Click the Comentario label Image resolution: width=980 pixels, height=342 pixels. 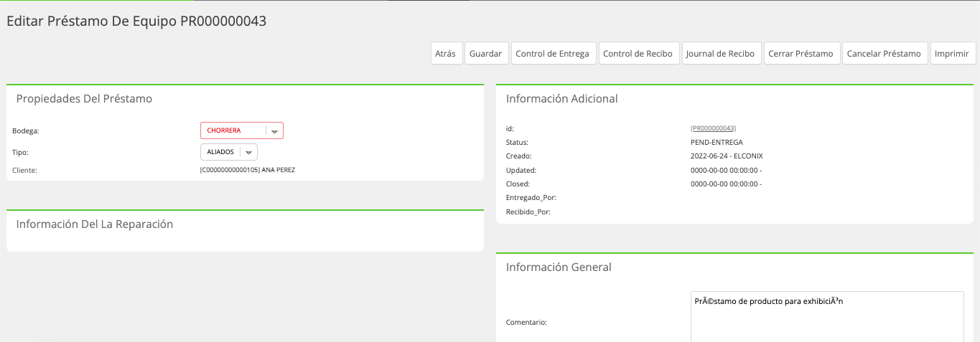[x=526, y=323]
